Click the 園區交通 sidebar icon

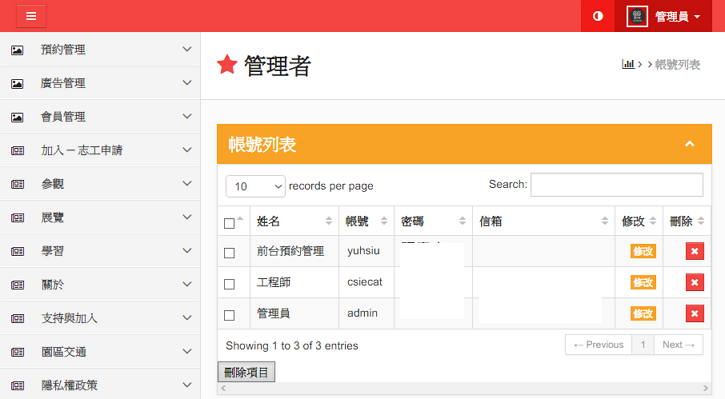pos(17,352)
